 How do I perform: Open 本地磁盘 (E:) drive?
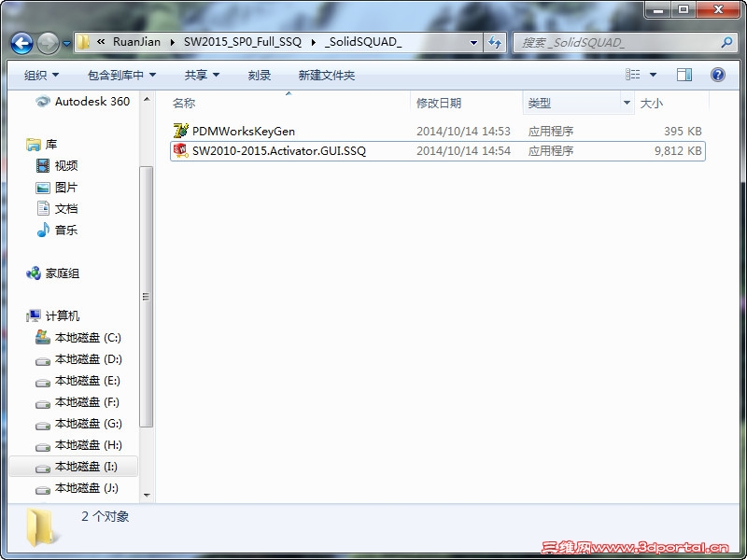[78, 381]
